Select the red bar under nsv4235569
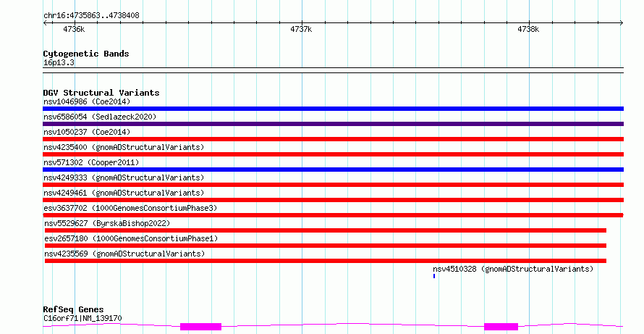 [x=326, y=262]
